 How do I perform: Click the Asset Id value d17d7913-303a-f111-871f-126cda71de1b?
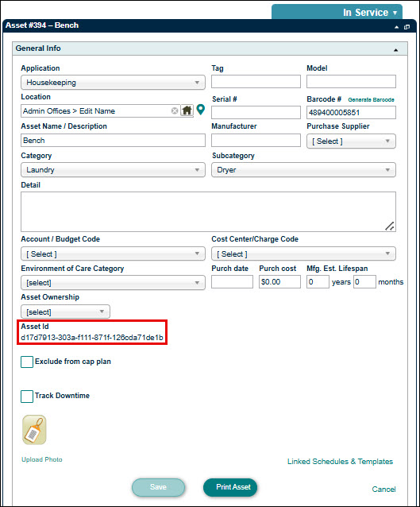pos(92,338)
